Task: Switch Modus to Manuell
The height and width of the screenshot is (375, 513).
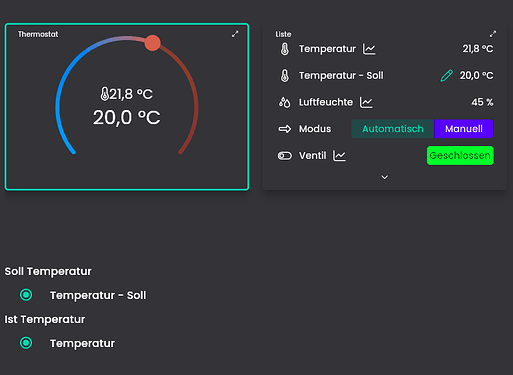Action: (x=464, y=129)
